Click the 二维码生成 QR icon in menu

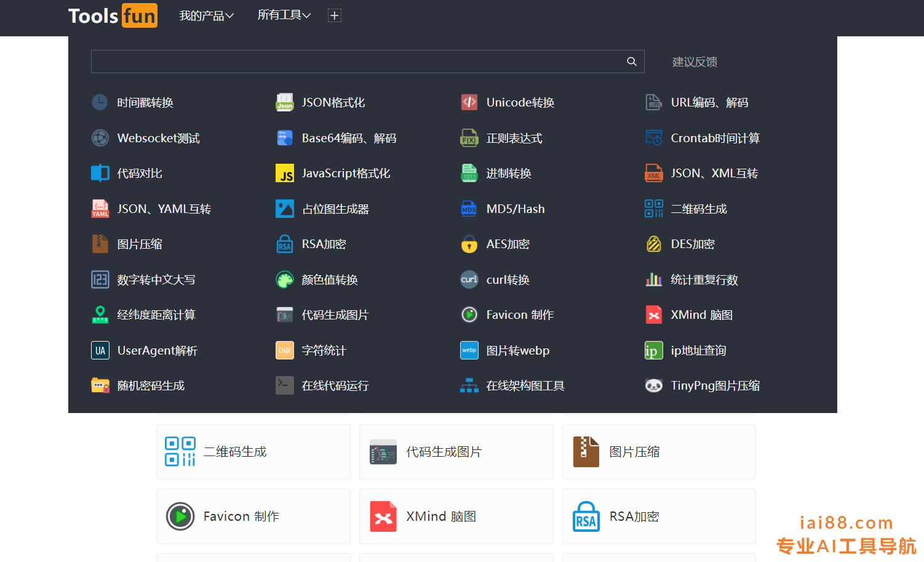(654, 209)
